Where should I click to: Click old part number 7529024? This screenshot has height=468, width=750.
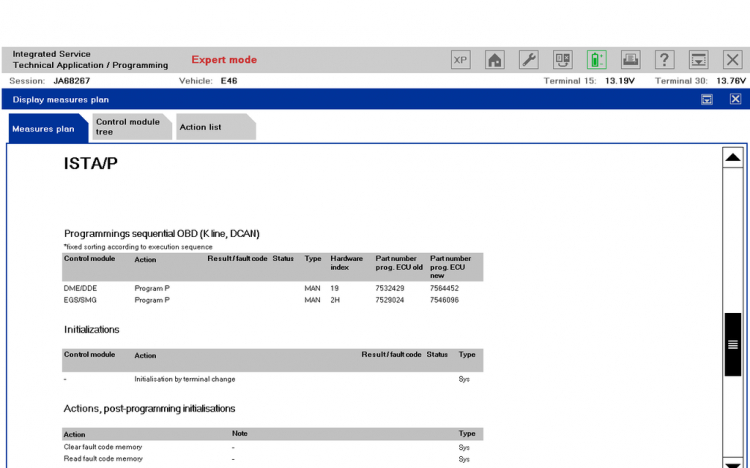click(x=390, y=300)
